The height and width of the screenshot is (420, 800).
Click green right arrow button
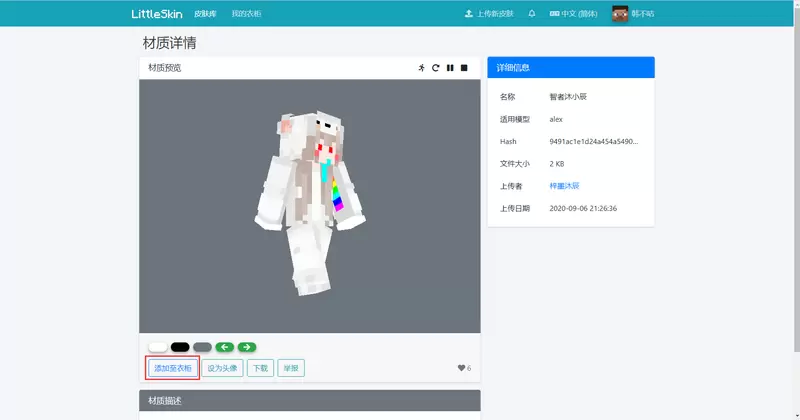(x=247, y=347)
